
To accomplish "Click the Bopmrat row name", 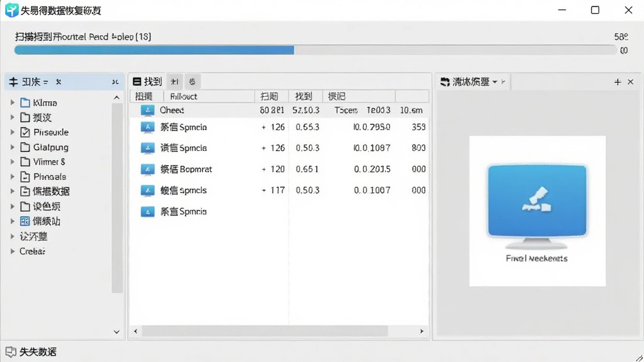I will pyautogui.click(x=186, y=169).
